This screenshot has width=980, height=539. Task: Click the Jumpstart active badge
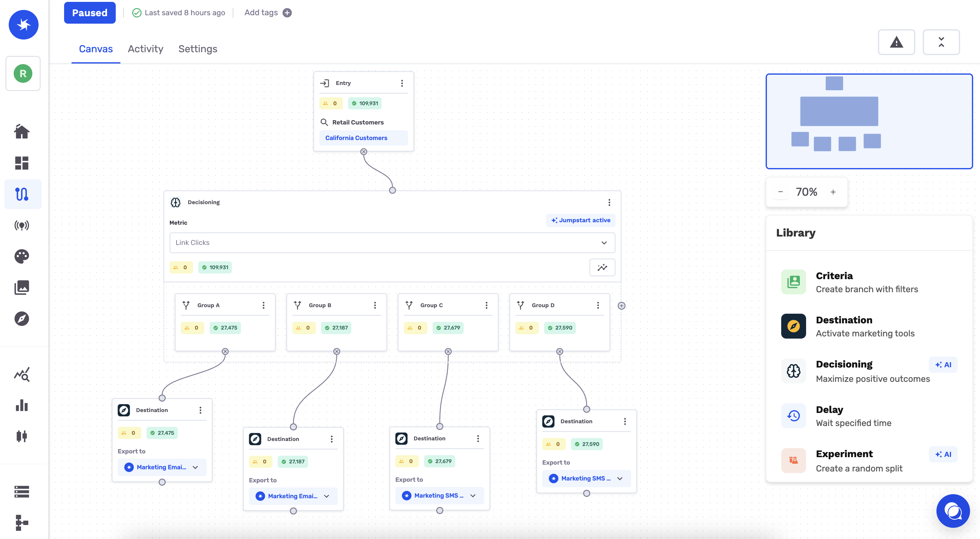click(581, 220)
